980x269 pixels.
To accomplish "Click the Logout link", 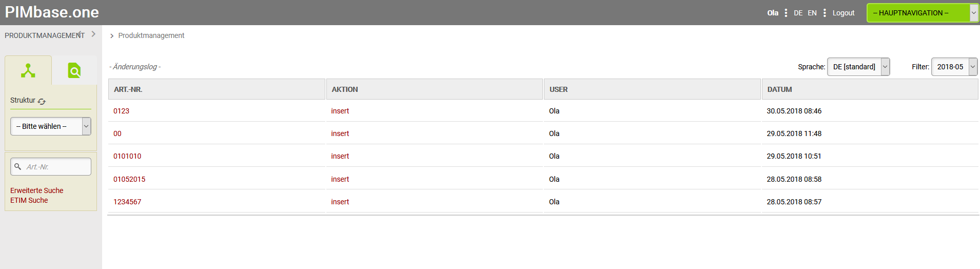I will [843, 13].
